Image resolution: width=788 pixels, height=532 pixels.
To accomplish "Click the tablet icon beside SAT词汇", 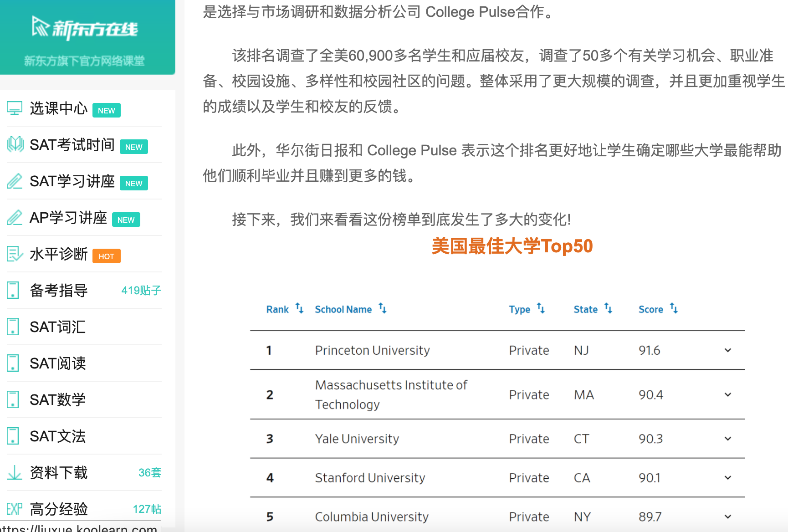I will tap(13, 327).
